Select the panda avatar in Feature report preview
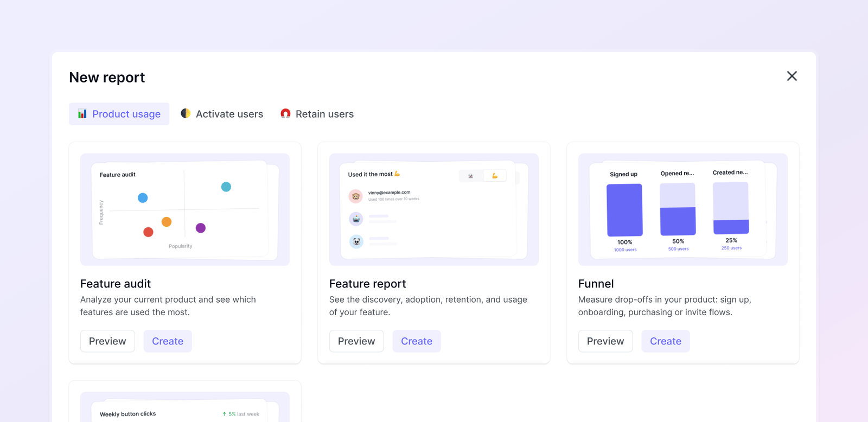 tap(356, 241)
